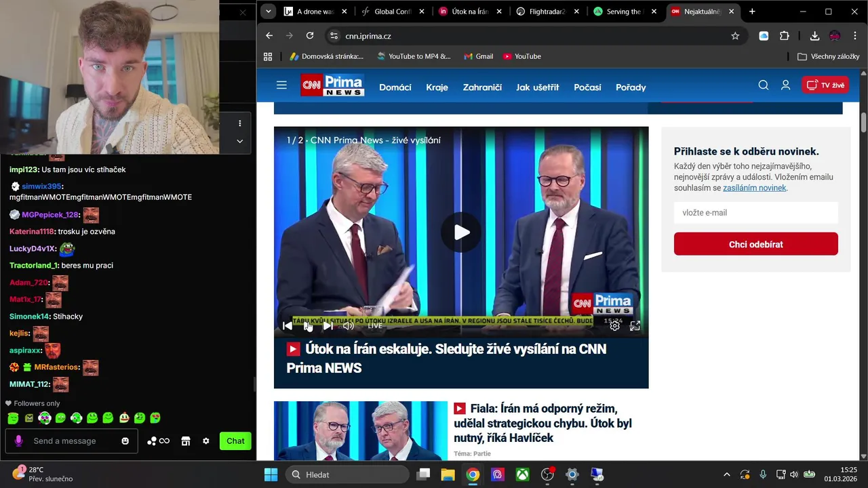This screenshot has height=488, width=868.
Task: Open the apps grid in bookmarks bar
Action: pyautogui.click(x=268, y=56)
